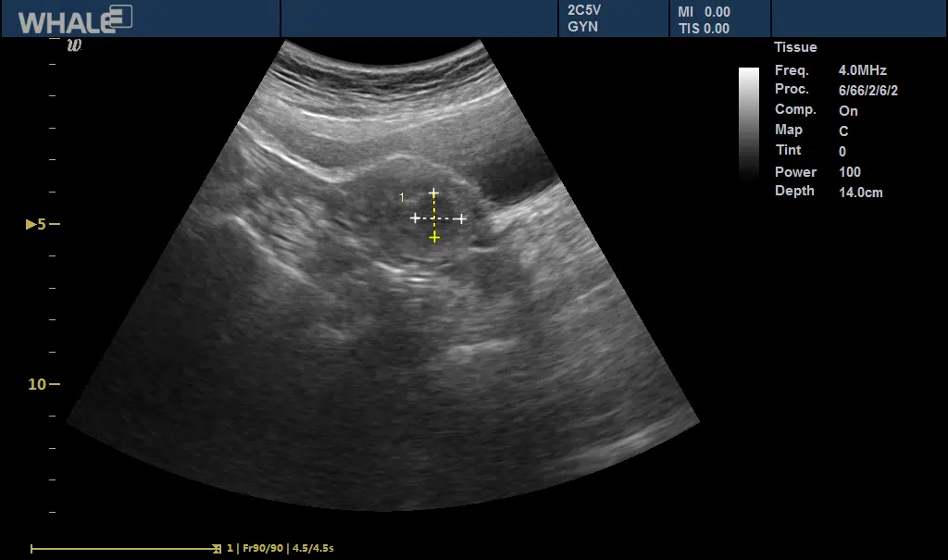
Task: Click the cine loop progress bar
Action: pyautogui.click(x=125, y=548)
